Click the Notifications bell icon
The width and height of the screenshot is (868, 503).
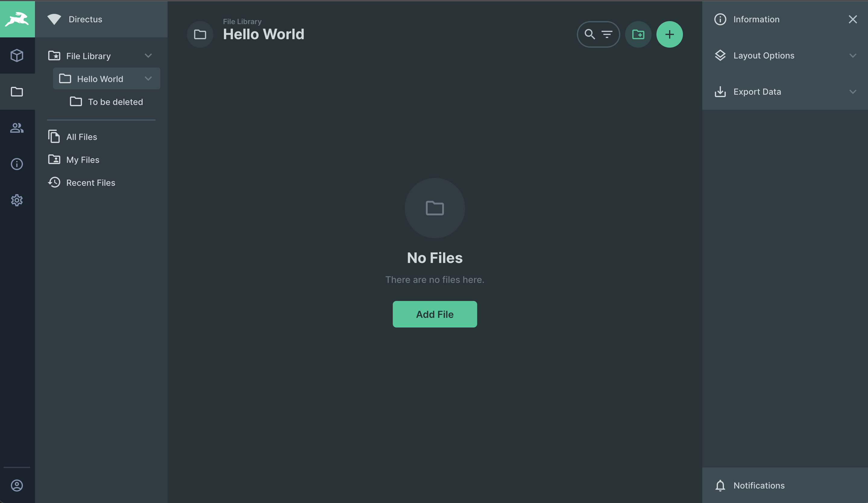click(x=720, y=486)
